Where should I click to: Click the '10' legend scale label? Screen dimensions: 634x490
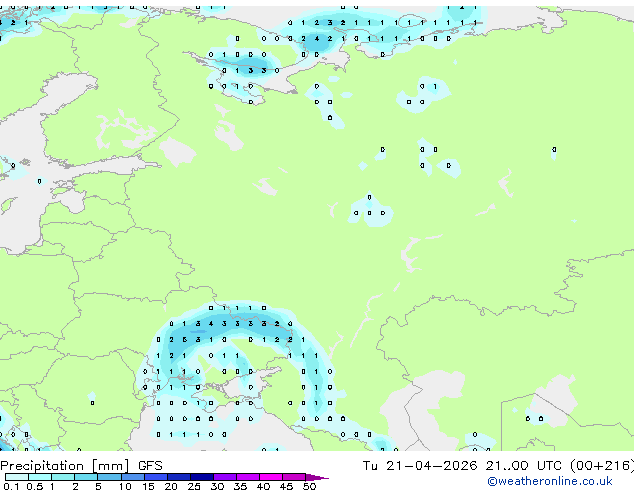(125, 486)
